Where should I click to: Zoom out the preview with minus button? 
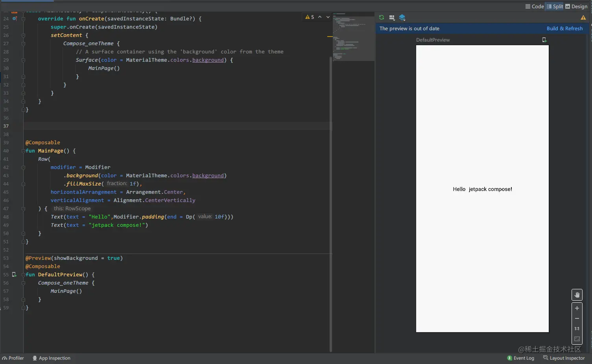tap(577, 318)
